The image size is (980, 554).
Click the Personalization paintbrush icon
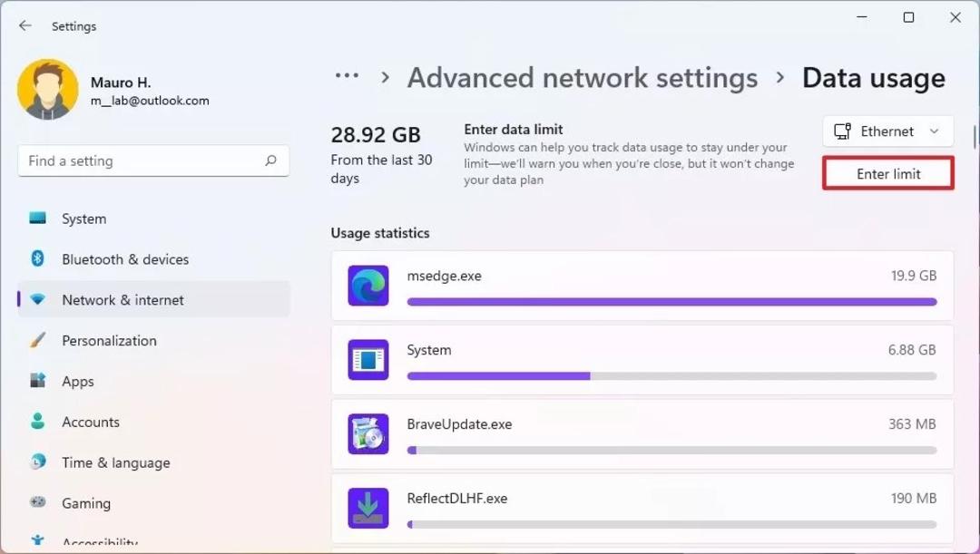[x=37, y=340]
